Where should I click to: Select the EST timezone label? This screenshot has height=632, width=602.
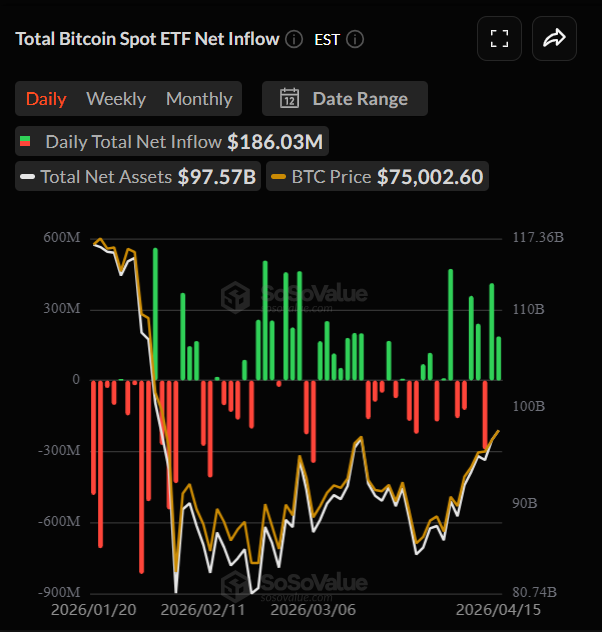(326, 40)
